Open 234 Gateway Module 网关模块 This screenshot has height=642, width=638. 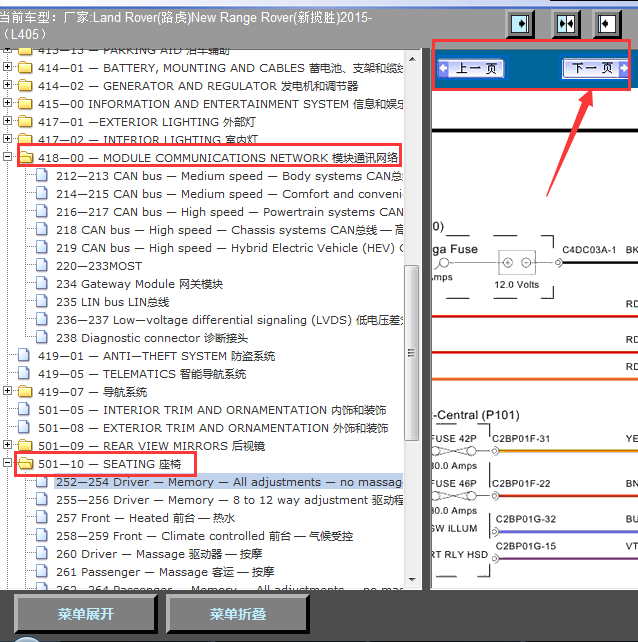click(140, 284)
